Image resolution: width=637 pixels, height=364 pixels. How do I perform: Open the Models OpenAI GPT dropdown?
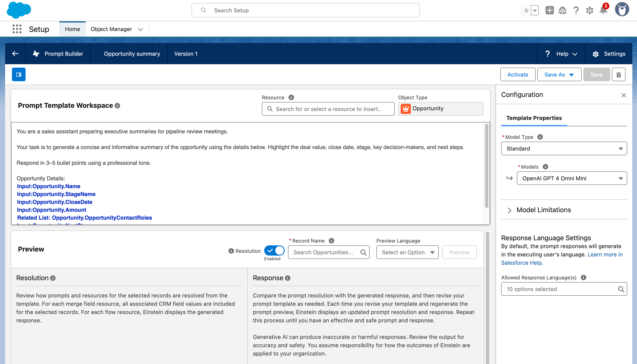pos(572,178)
